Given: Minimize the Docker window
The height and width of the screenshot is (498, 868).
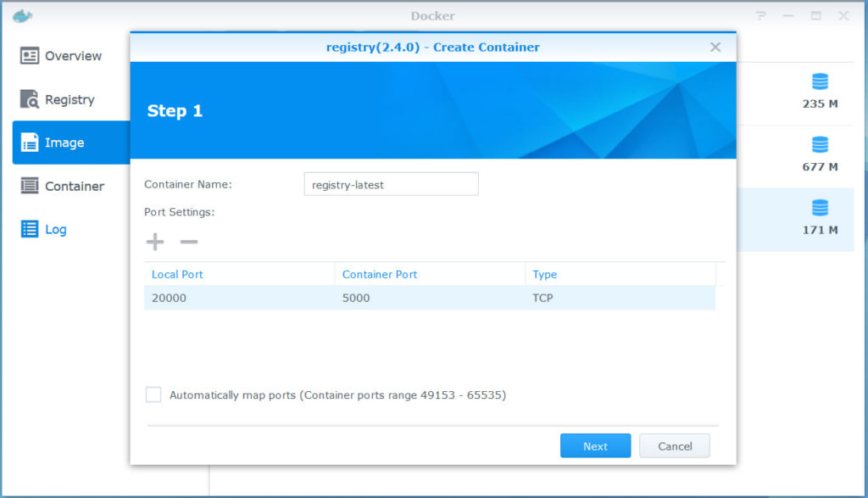Looking at the screenshot, I should [x=788, y=15].
